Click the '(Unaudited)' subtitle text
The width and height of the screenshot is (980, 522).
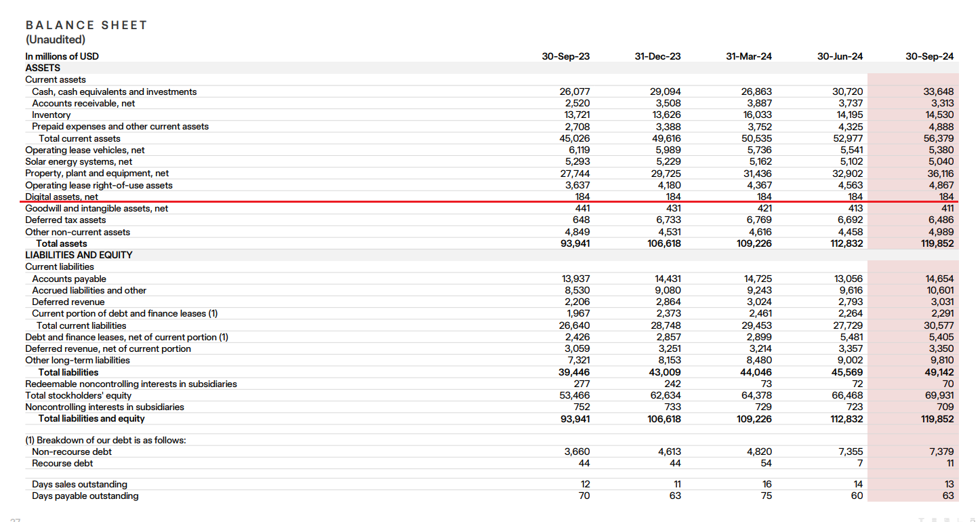(56, 40)
